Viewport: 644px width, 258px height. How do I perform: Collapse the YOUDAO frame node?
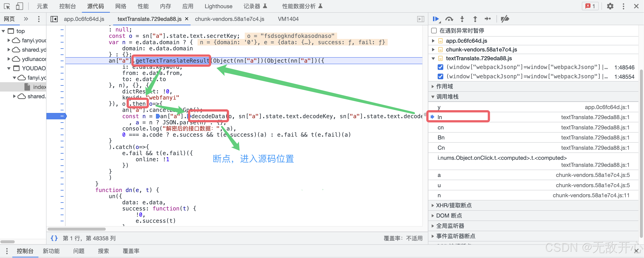(x=9, y=68)
